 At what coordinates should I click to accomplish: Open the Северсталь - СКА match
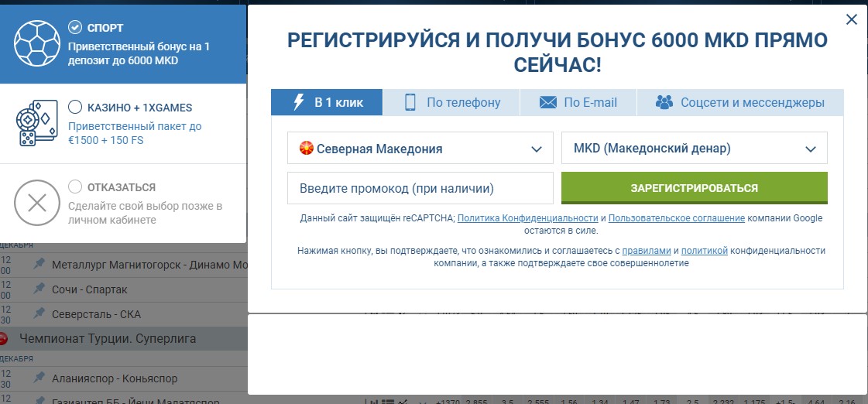click(x=96, y=313)
